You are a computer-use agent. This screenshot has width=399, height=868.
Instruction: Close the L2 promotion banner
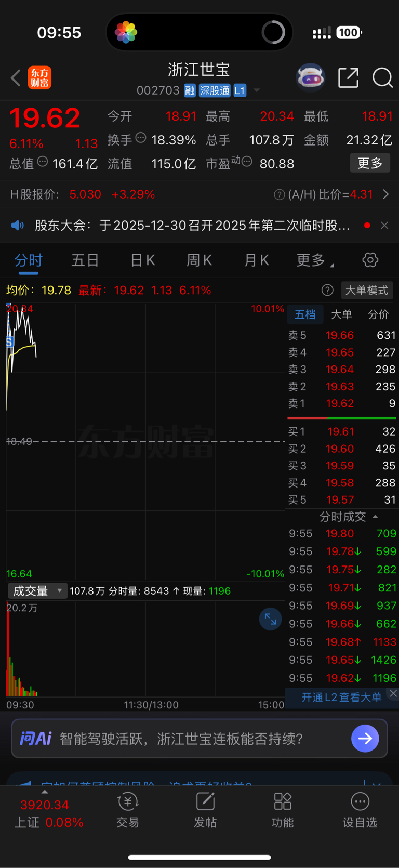click(x=393, y=693)
